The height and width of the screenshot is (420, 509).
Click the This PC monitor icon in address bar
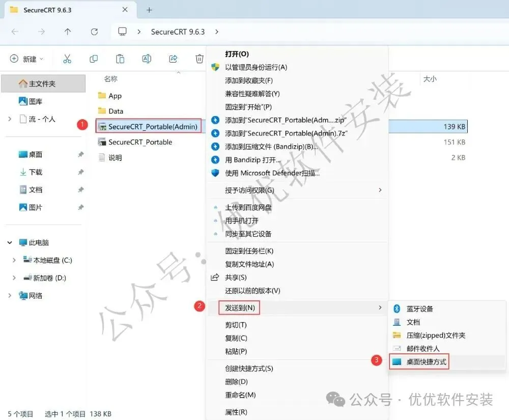pos(122,32)
